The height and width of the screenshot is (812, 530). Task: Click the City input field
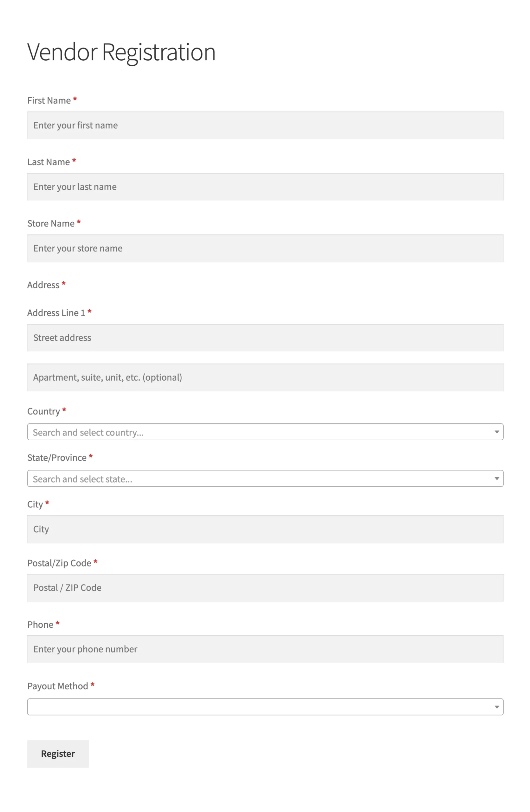(x=265, y=529)
